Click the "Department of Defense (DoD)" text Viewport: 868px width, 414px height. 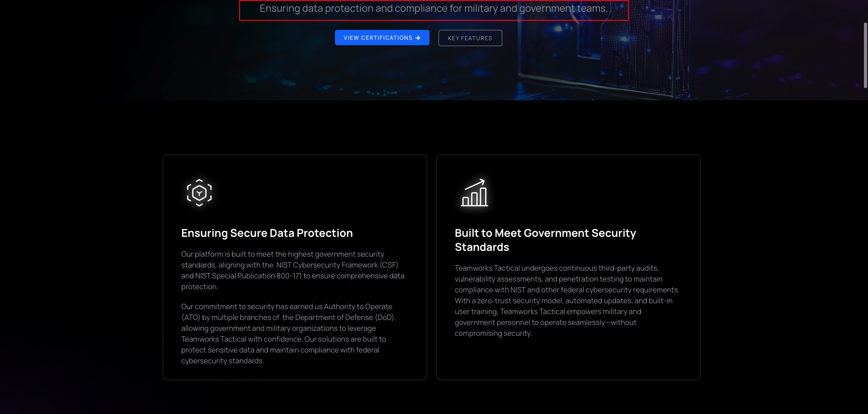[x=339, y=318]
